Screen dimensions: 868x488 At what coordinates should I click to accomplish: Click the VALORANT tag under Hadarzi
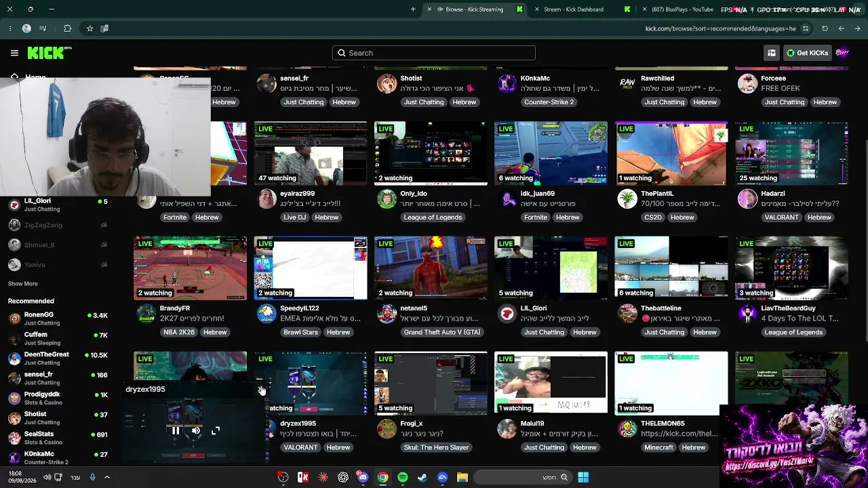781,218
